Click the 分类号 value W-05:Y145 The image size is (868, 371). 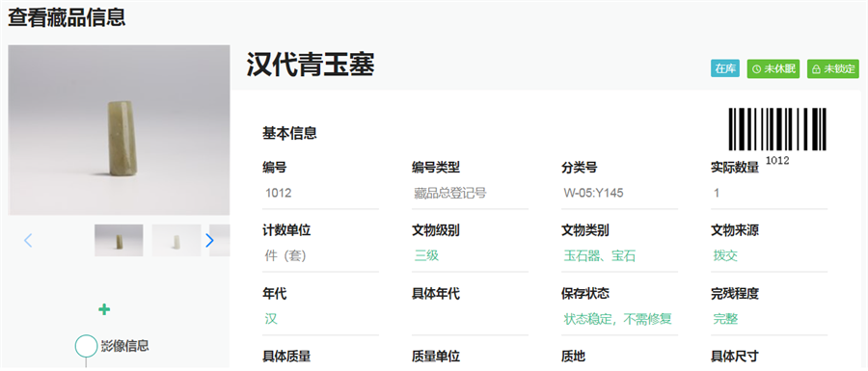593,193
